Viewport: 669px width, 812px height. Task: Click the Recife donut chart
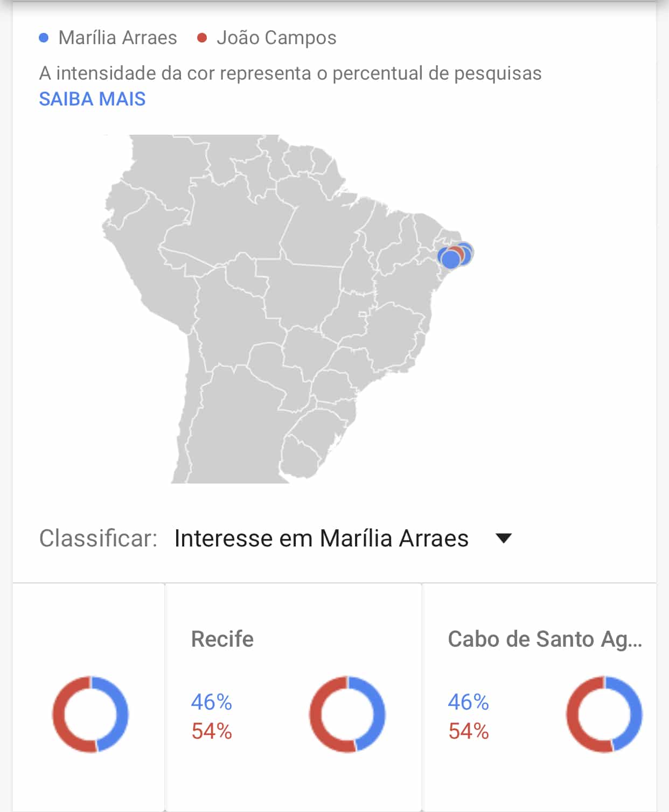tap(347, 714)
